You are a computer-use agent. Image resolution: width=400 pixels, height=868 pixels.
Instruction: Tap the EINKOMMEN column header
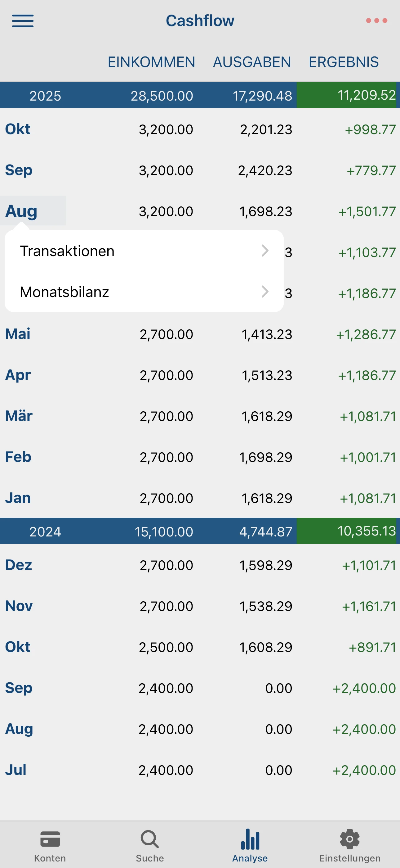(x=151, y=62)
